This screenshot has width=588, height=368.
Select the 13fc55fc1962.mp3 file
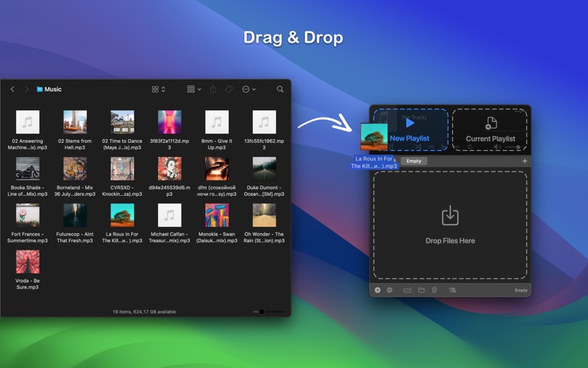coord(264,130)
